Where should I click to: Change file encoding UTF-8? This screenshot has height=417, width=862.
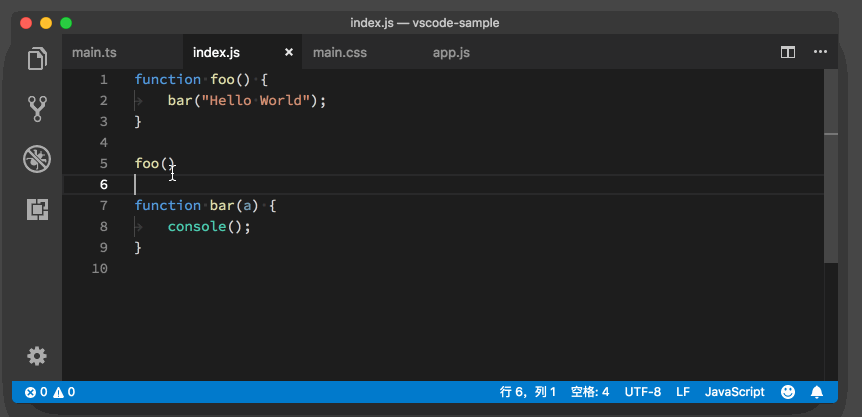point(643,392)
